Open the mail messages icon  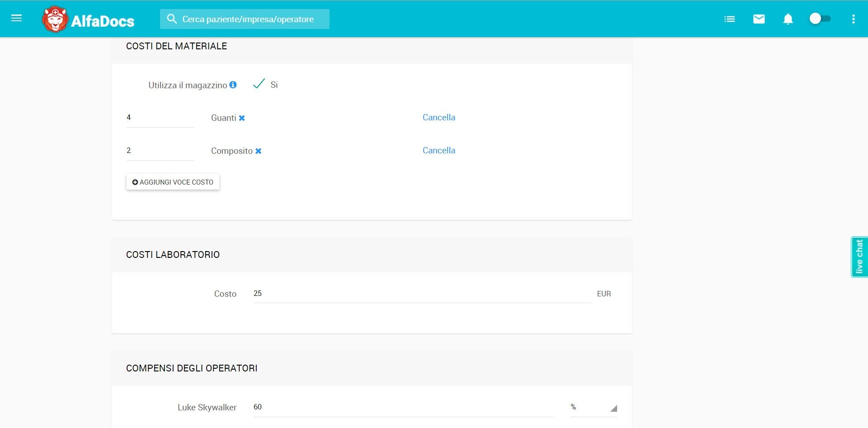pyautogui.click(x=759, y=19)
